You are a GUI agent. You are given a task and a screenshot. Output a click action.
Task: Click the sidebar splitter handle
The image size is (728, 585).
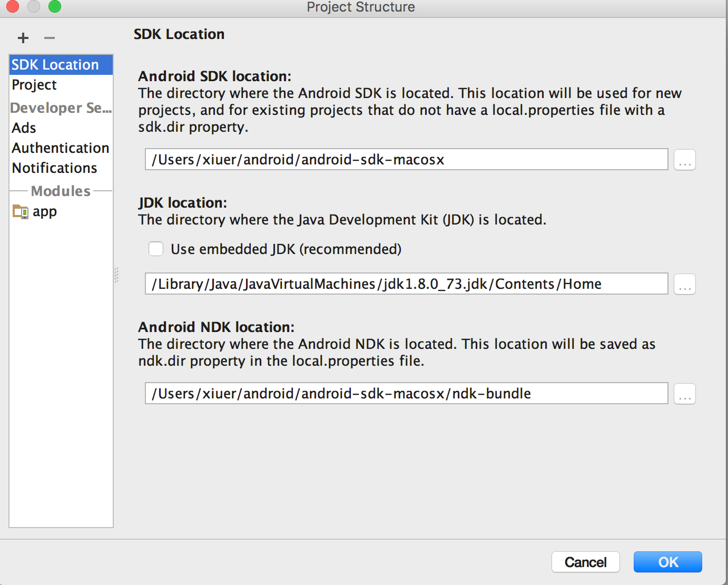coord(116,275)
